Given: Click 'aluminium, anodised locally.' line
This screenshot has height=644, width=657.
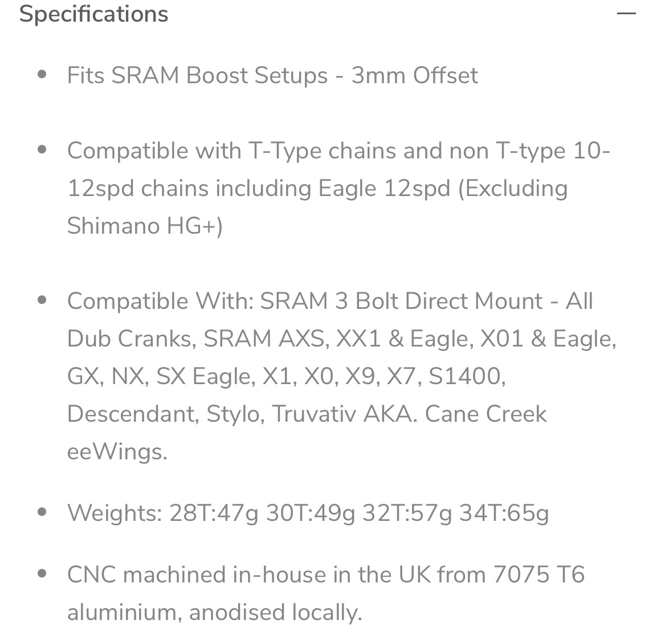Looking at the screenshot, I should coord(214,612).
